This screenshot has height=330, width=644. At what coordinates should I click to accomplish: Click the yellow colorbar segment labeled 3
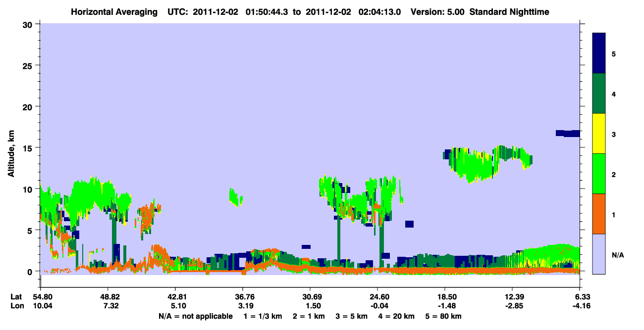tap(599, 134)
